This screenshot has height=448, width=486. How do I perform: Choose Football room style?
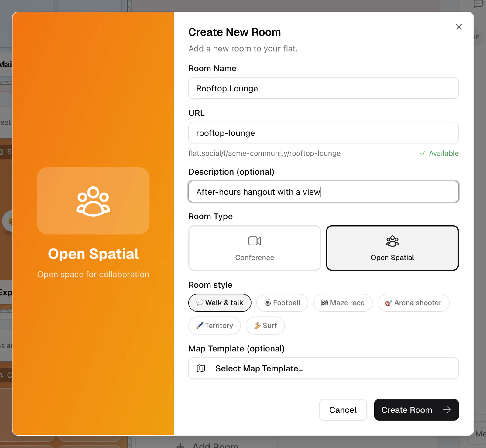click(x=282, y=303)
